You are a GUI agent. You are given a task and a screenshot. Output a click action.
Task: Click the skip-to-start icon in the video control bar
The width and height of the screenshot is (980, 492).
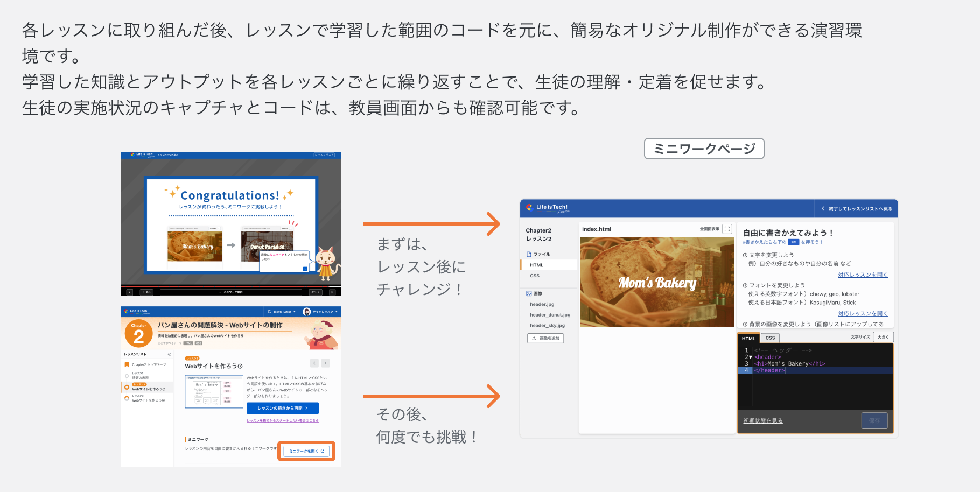tap(129, 292)
